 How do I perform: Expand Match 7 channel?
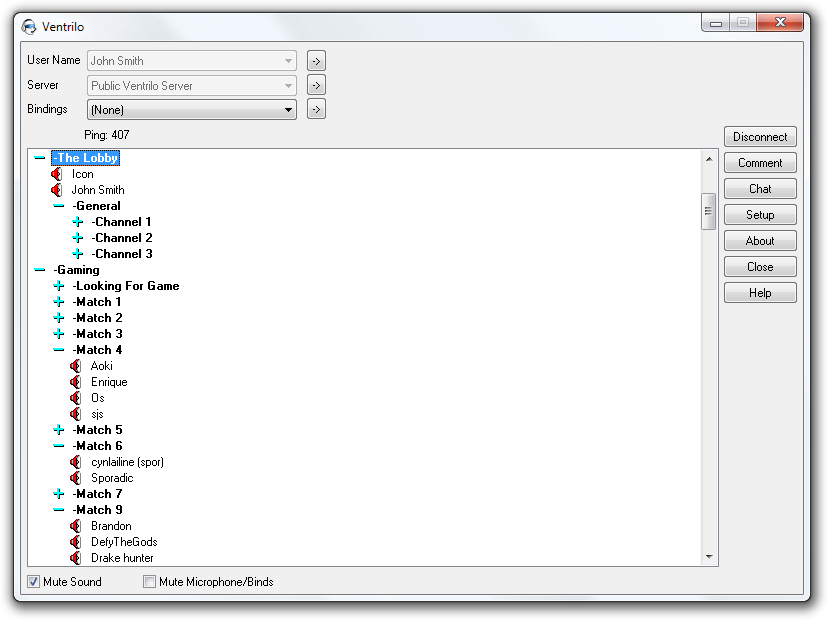[x=59, y=494]
